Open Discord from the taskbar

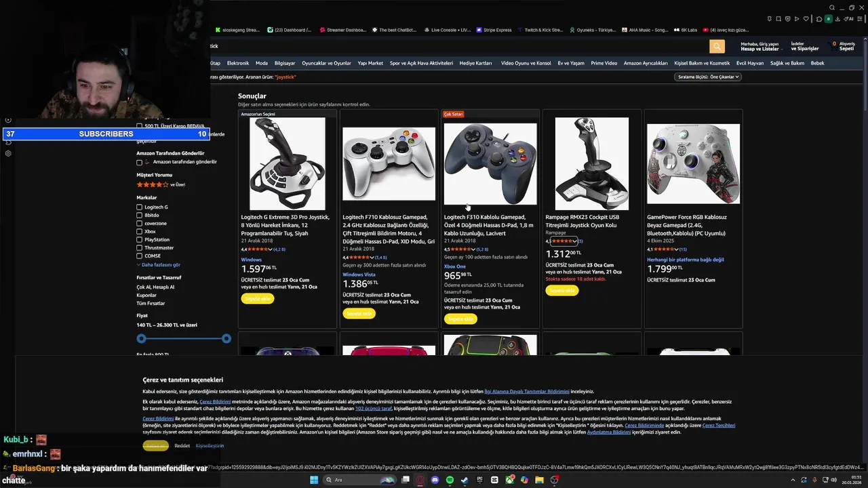pos(435,480)
